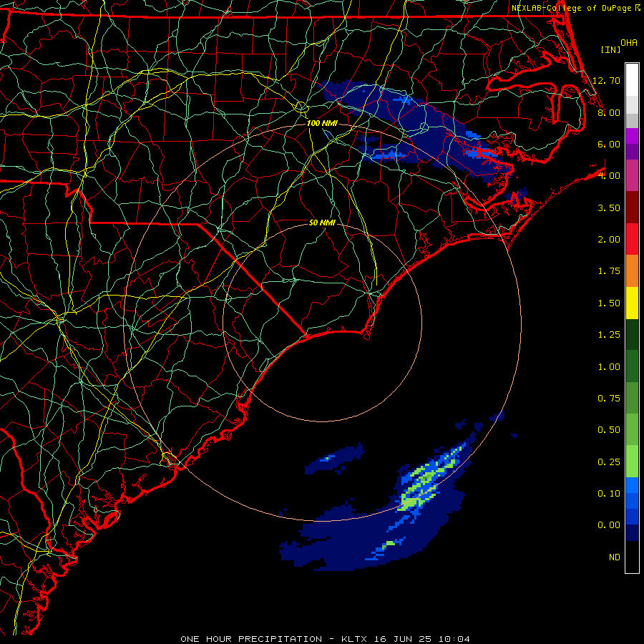Click the '1.75' legend value
Image resolution: width=644 pixels, height=644 pixels.
pyautogui.click(x=609, y=271)
